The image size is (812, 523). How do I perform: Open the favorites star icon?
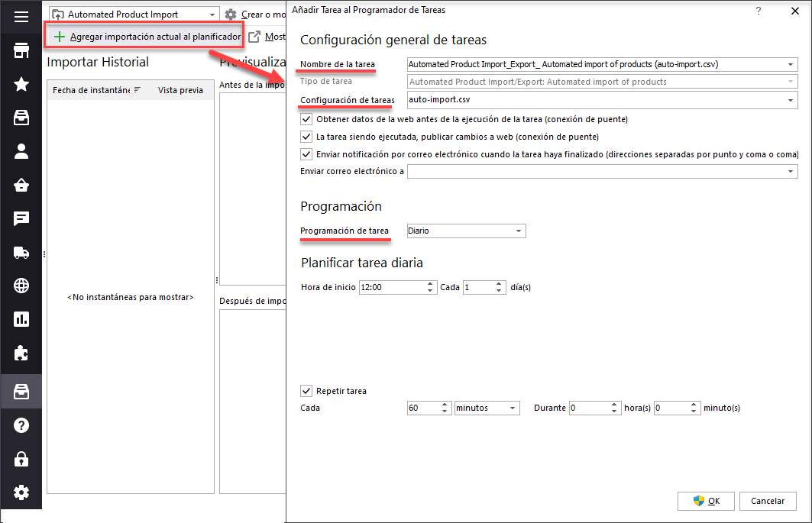tap(21, 84)
